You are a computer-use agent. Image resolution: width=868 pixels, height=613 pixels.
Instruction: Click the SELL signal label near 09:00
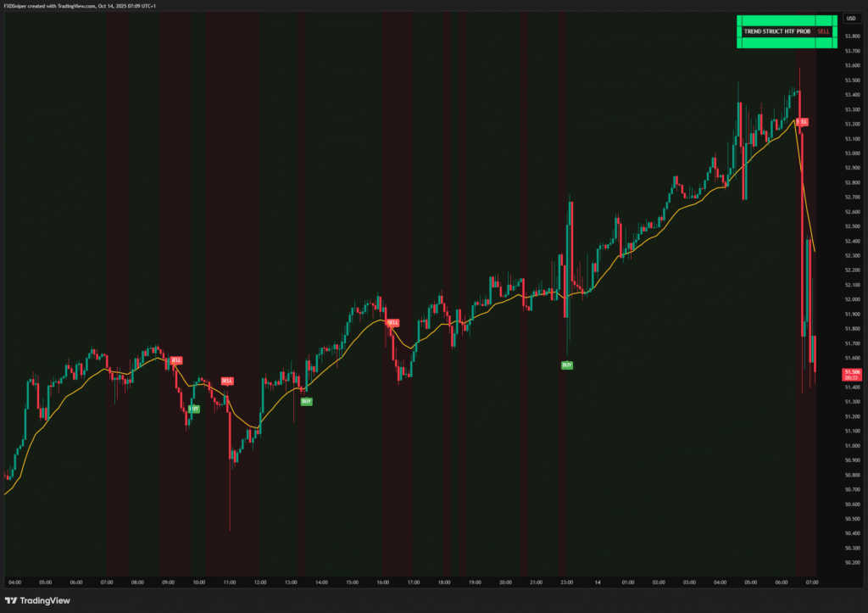tap(176, 360)
